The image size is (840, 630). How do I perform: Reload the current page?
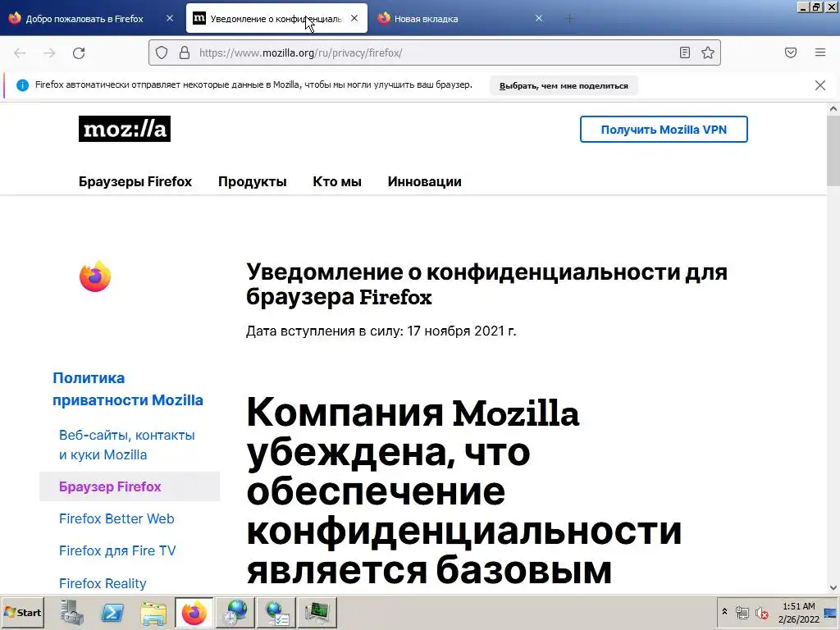79,53
